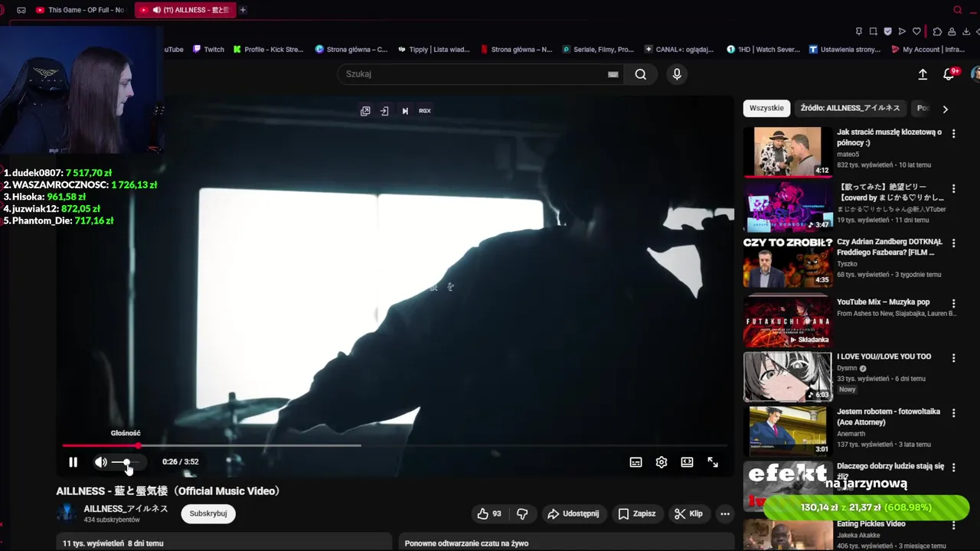
Task: Click the volume slider handle
Action: [x=127, y=462]
